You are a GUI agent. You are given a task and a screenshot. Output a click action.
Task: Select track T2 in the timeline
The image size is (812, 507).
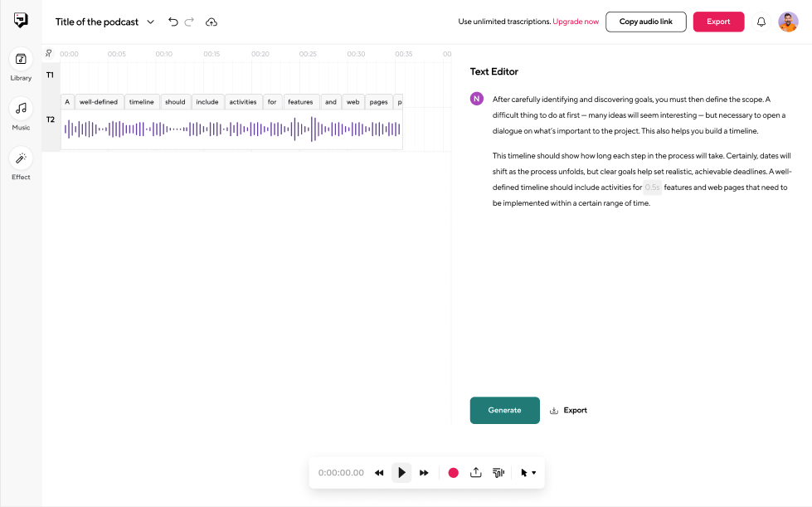pyautogui.click(x=51, y=119)
